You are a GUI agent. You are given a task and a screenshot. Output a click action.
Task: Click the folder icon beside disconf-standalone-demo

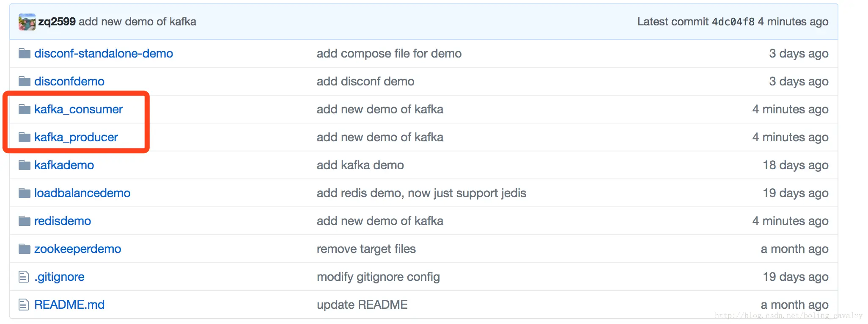tap(25, 54)
